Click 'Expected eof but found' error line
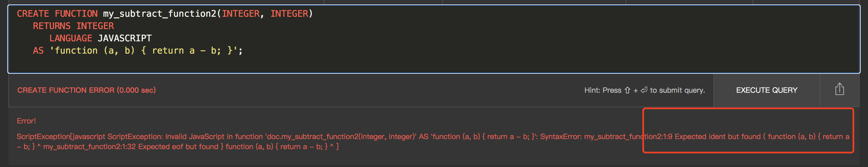This screenshot has width=868, height=167. 178,147
